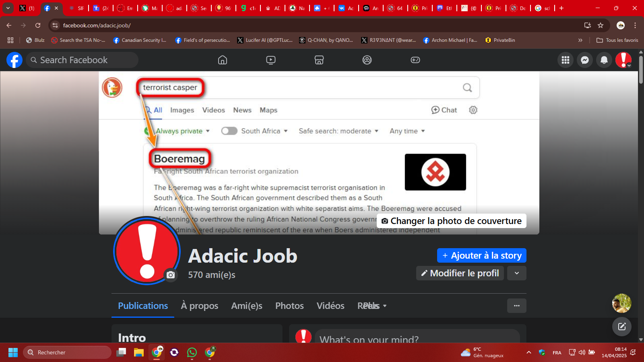Open the Facebook menu grid icon
Image resolution: width=644 pixels, height=362 pixels.
[x=566, y=60]
